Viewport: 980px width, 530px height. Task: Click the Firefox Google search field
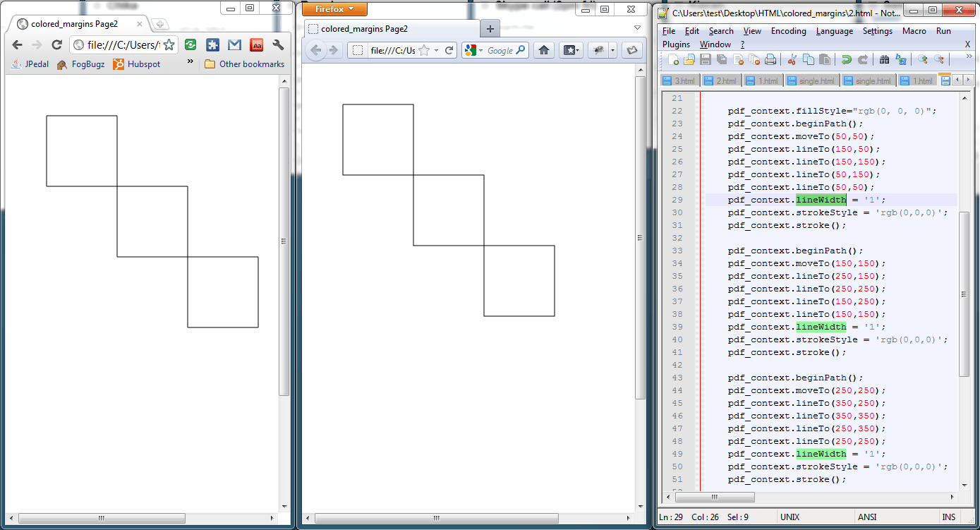[x=500, y=51]
